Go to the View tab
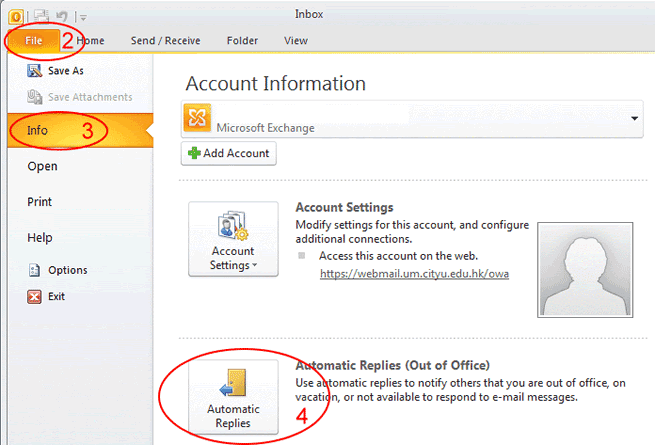The width and height of the screenshot is (655, 445). (x=296, y=41)
